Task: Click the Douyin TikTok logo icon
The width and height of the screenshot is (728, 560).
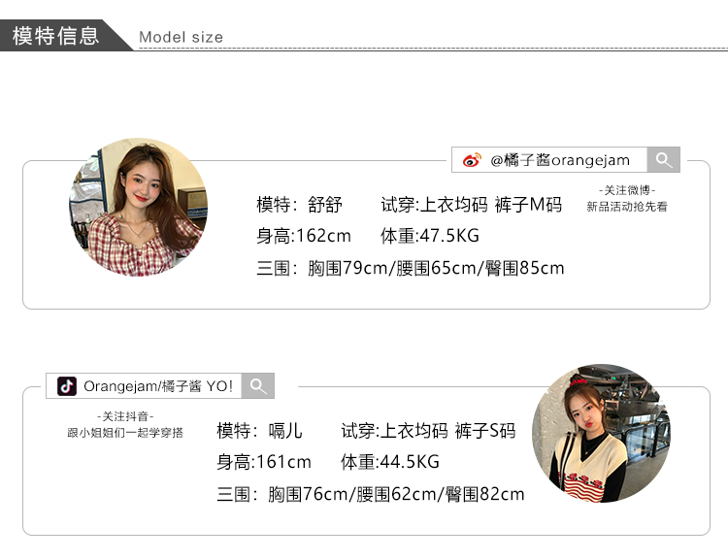Action: (67, 386)
